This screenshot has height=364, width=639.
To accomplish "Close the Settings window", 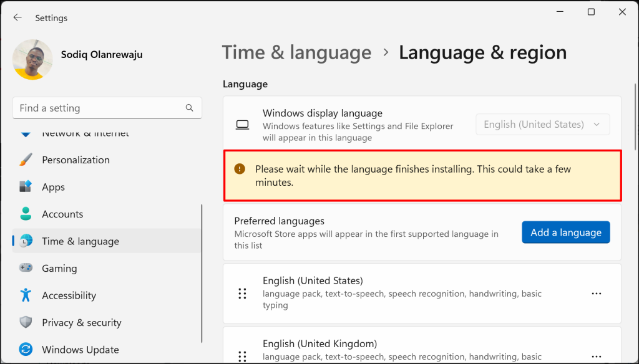I will pos(622,12).
